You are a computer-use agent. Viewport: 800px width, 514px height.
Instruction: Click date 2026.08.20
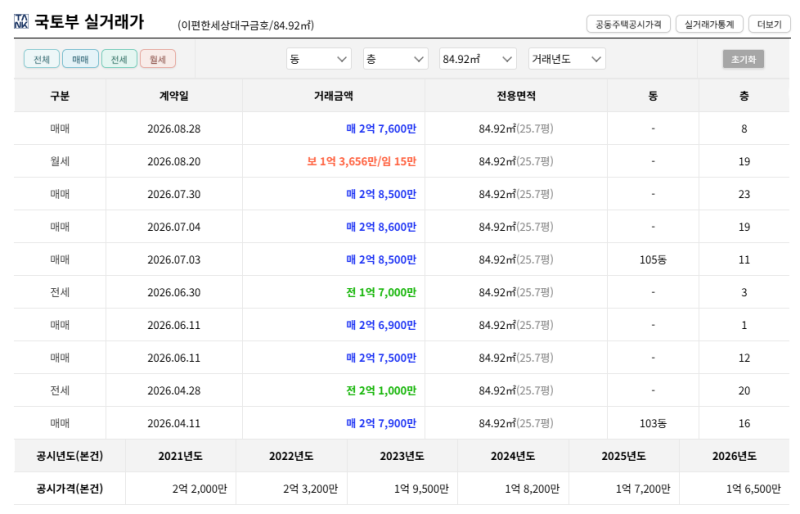click(x=174, y=161)
